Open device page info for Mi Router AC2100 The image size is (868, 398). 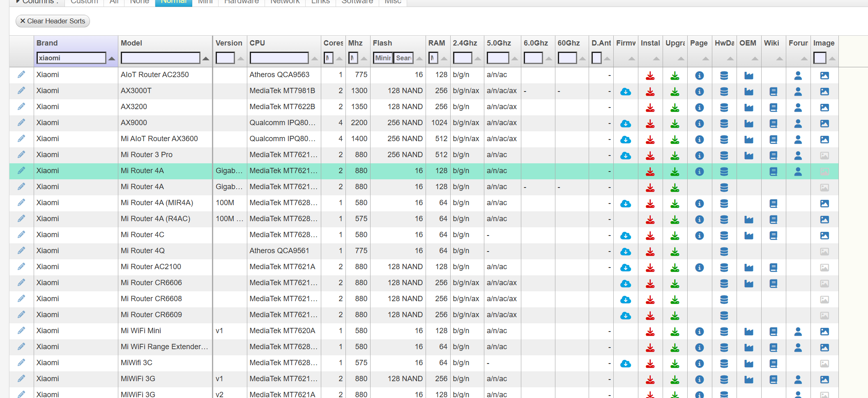700,268
